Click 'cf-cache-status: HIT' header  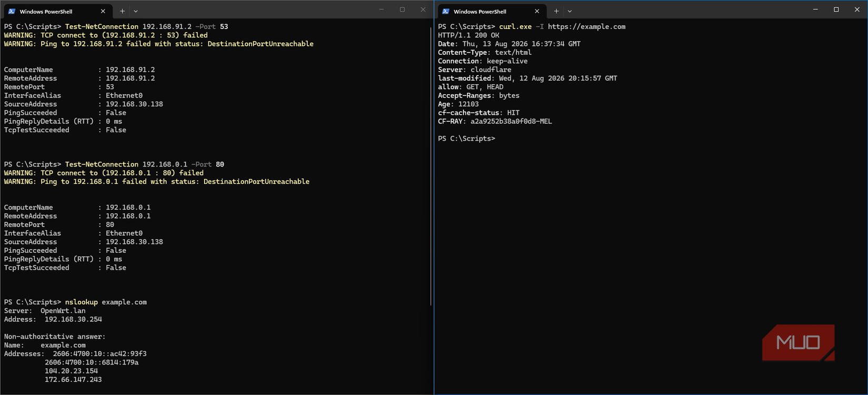[x=479, y=113]
